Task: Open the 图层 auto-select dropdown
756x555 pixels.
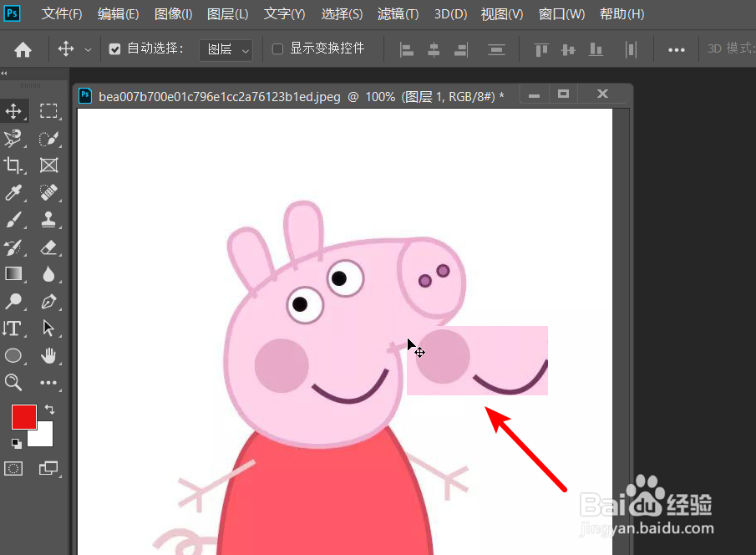Action: [x=226, y=49]
